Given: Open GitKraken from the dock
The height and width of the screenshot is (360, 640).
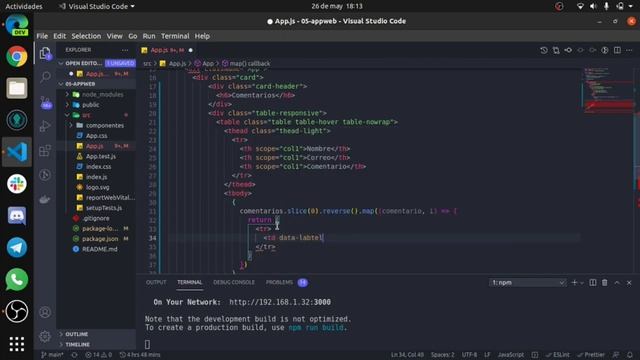Looking at the screenshot, I should pos(17,120).
